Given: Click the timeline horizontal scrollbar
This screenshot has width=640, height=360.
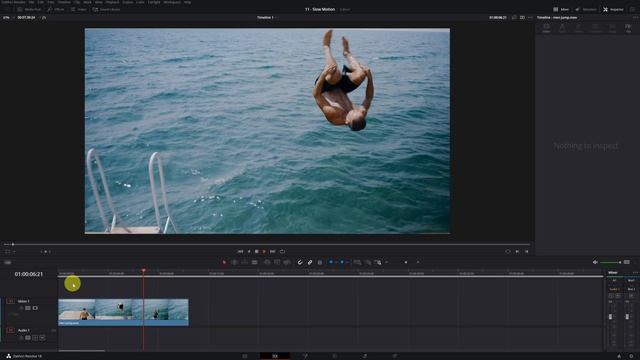Looking at the screenshot, I should coord(82,350).
